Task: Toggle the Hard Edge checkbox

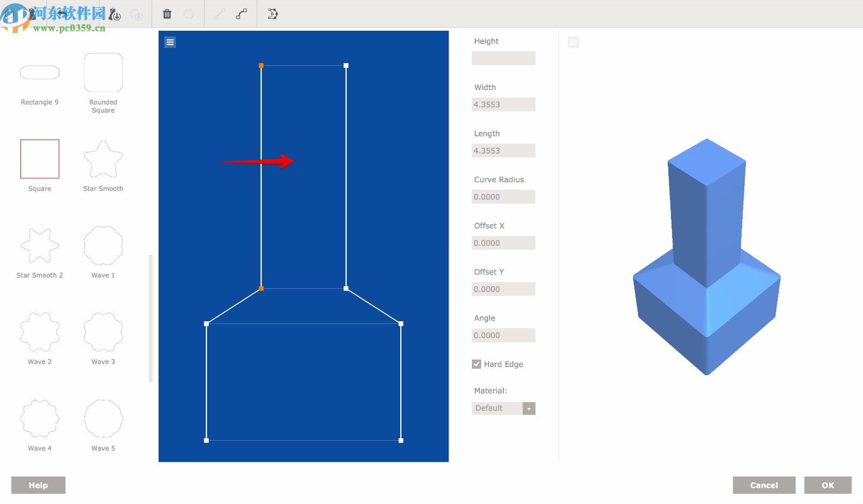Action: pos(476,364)
